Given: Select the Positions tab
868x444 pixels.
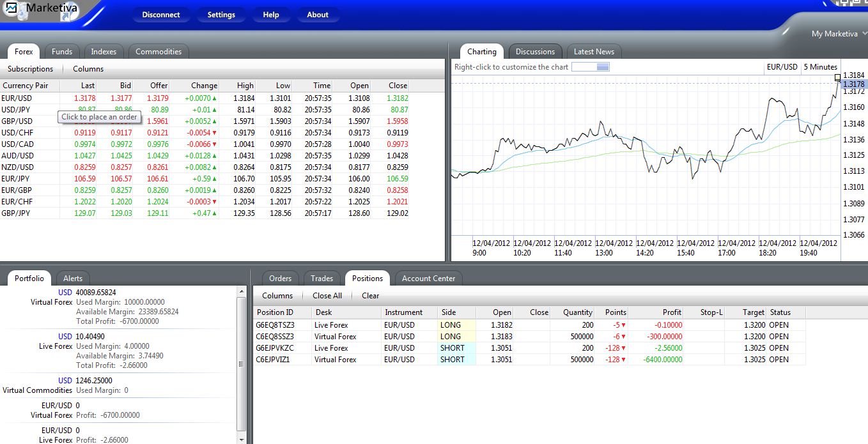Looking at the screenshot, I should click(368, 279).
